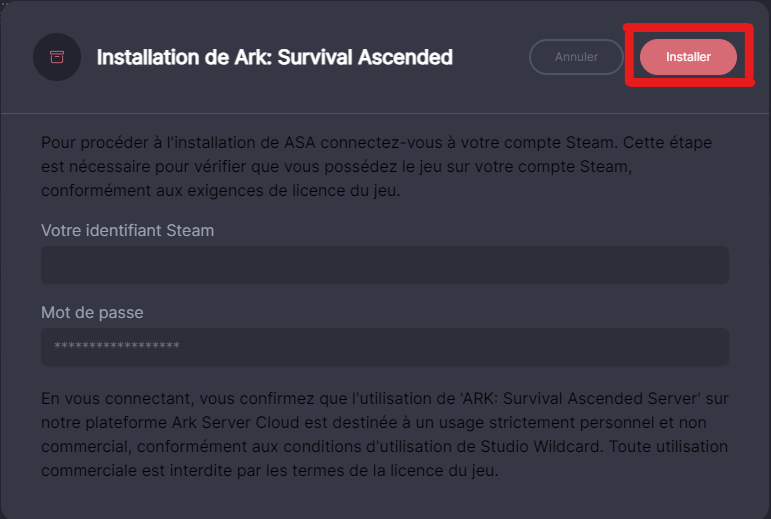Cancel with the Annuler button
Screen dimensions: 771x519
[576, 57]
